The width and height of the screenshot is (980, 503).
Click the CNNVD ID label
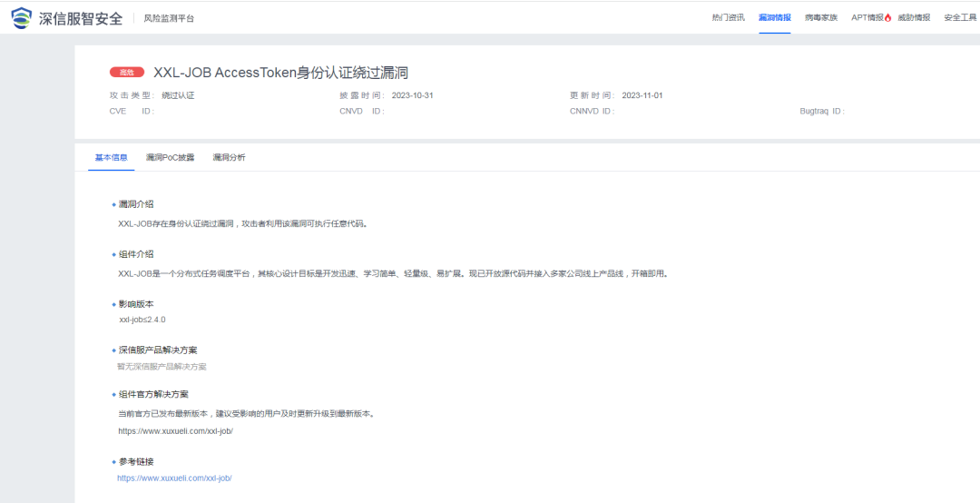click(x=593, y=112)
